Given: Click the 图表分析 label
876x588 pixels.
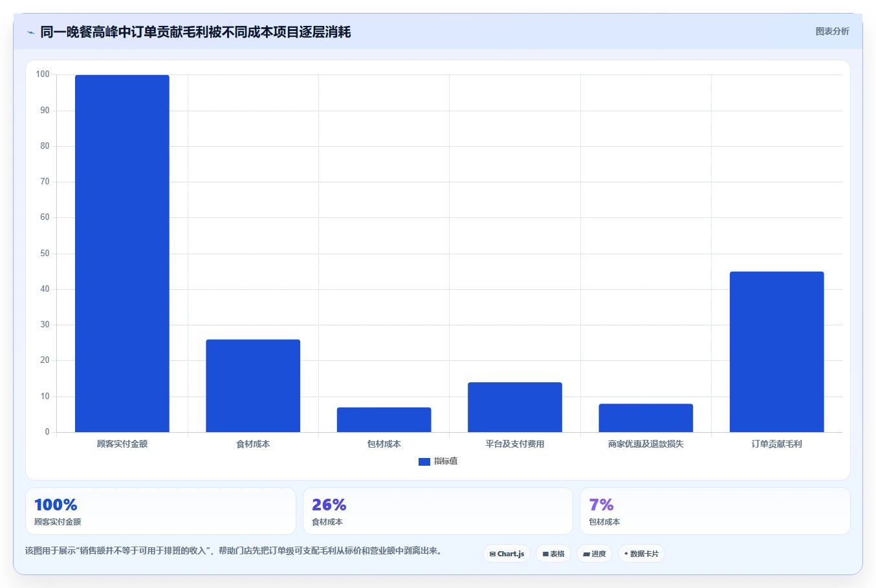Looking at the screenshot, I should pyautogui.click(x=832, y=31).
